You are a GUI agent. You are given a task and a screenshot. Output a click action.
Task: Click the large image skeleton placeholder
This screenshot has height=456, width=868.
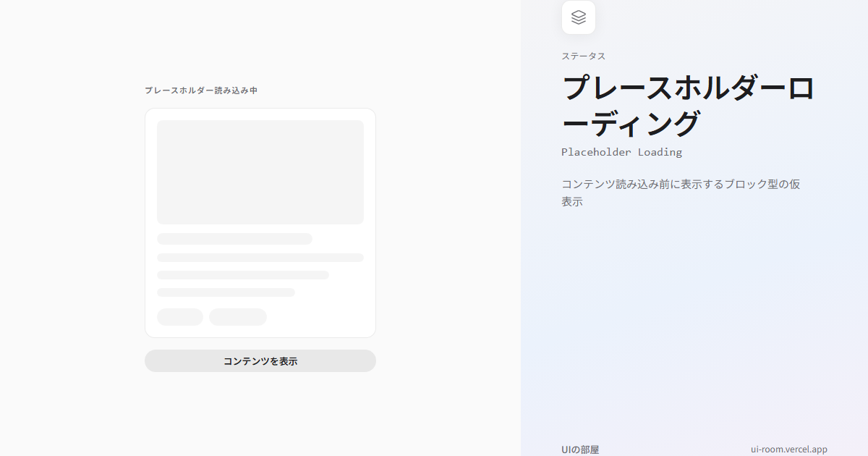(x=260, y=172)
